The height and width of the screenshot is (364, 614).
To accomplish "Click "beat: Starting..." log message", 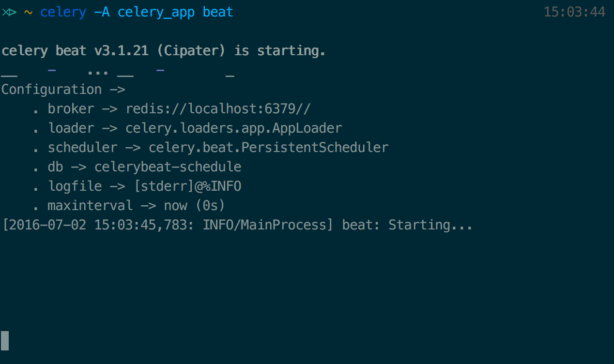I will click(407, 225).
